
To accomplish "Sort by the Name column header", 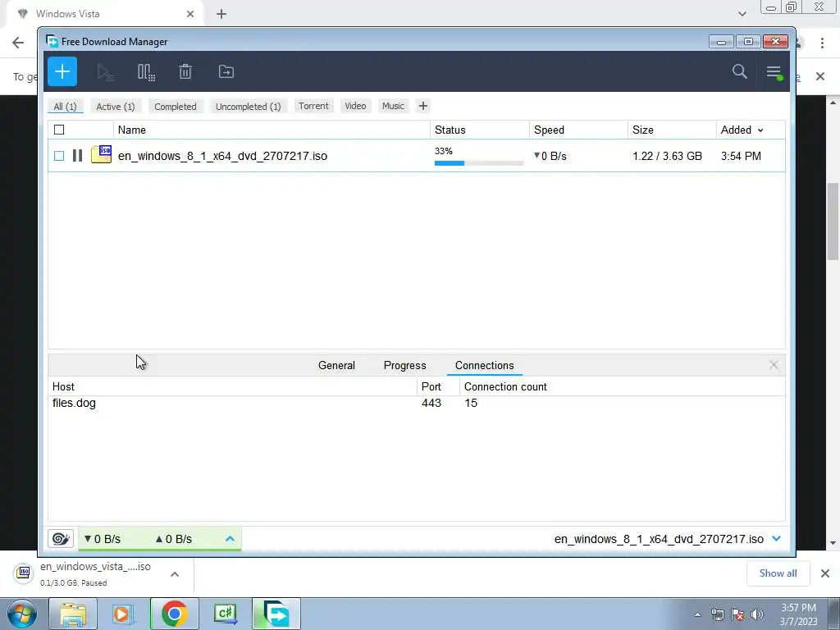I will point(272,130).
